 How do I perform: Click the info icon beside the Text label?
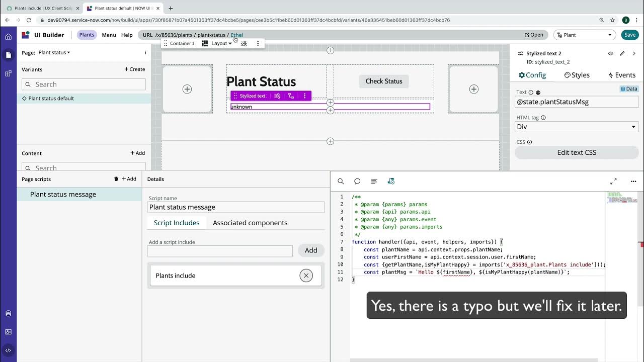531,93
